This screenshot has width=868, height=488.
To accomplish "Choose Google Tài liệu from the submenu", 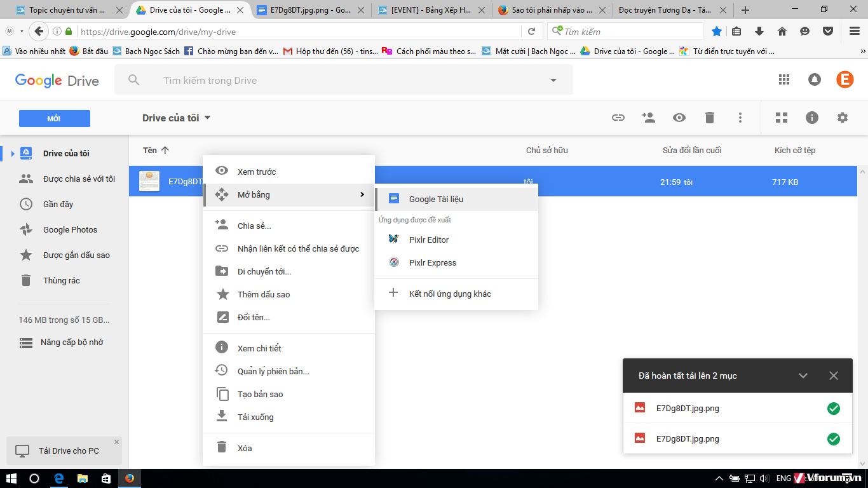I will (436, 199).
